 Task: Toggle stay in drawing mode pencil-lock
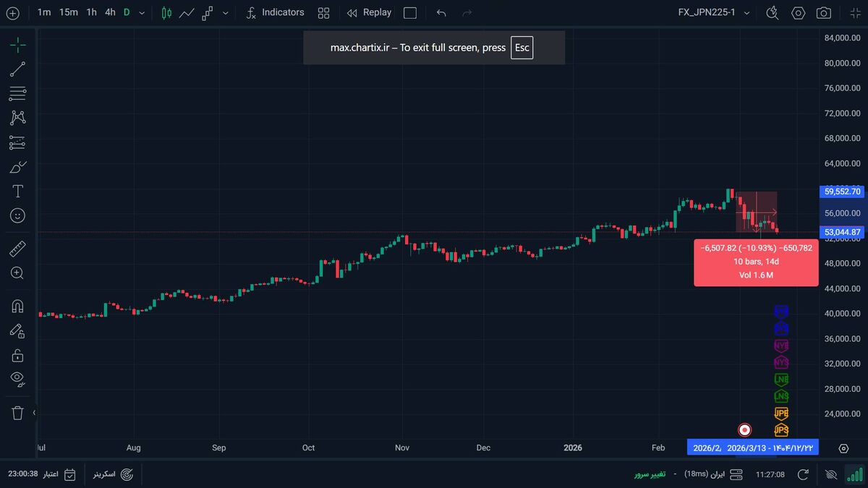click(18, 331)
